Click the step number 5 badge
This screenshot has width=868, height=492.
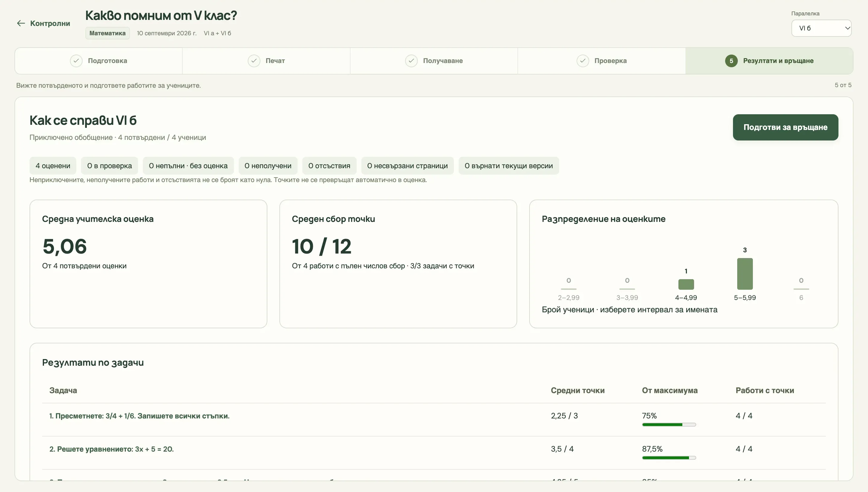(x=731, y=61)
